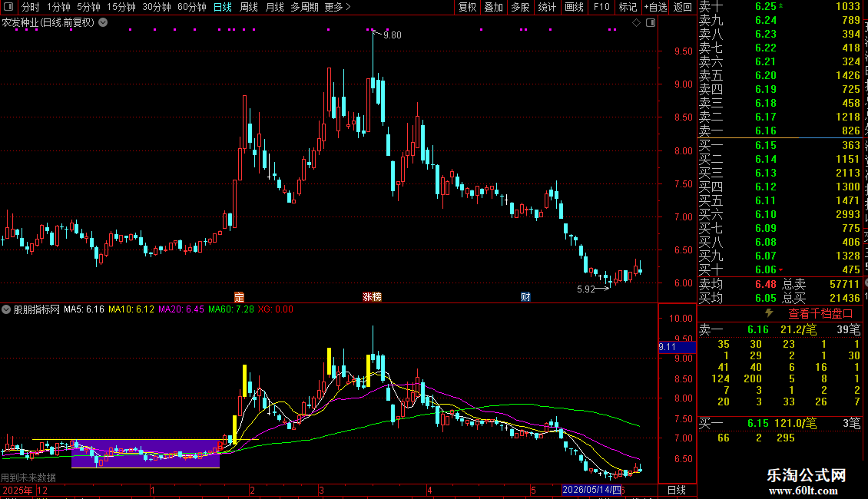Click the MA5: 6.16 value
The image size is (868, 499).
click(84, 309)
